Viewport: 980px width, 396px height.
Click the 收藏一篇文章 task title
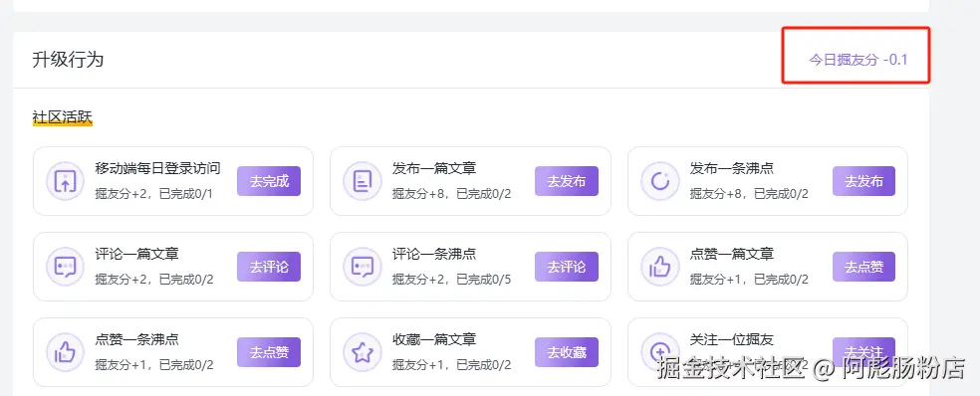(434, 340)
